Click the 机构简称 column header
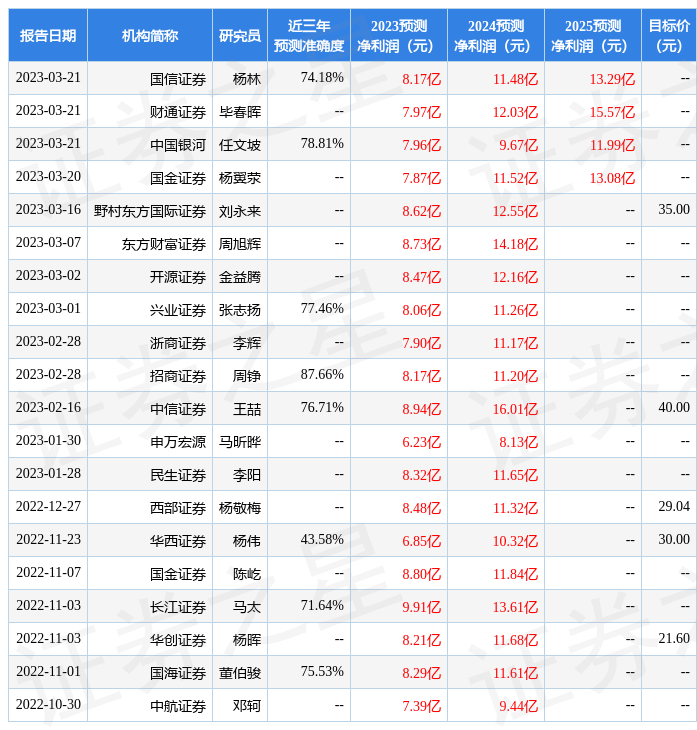697x730 pixels. click(150, 35)
